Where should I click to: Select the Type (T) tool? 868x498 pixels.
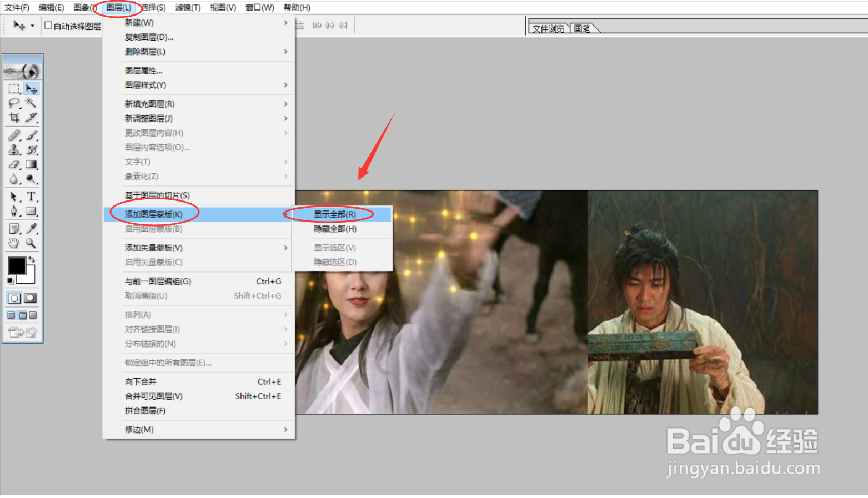(x=31, y=197)
